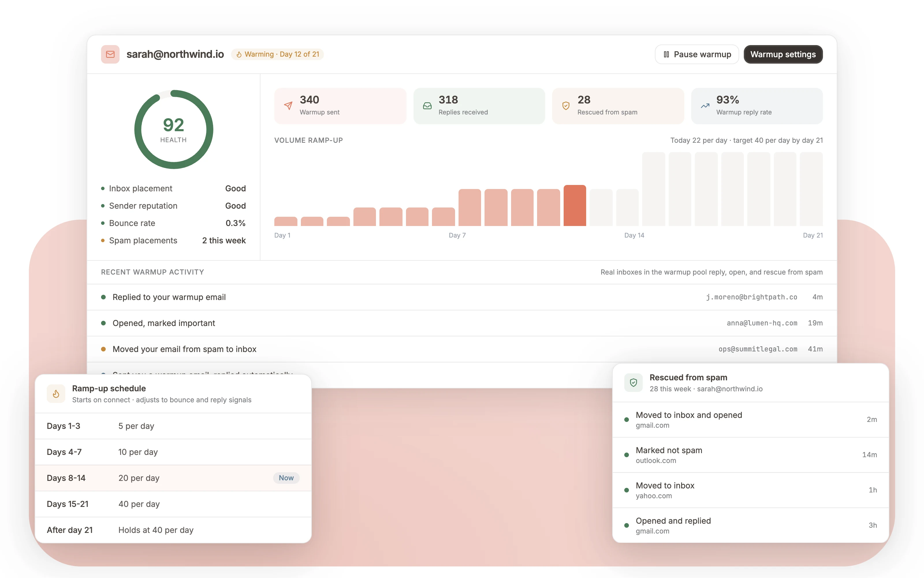
Task: Click Moved to inbox yahoo.com entry
Action: coord(751,490)
